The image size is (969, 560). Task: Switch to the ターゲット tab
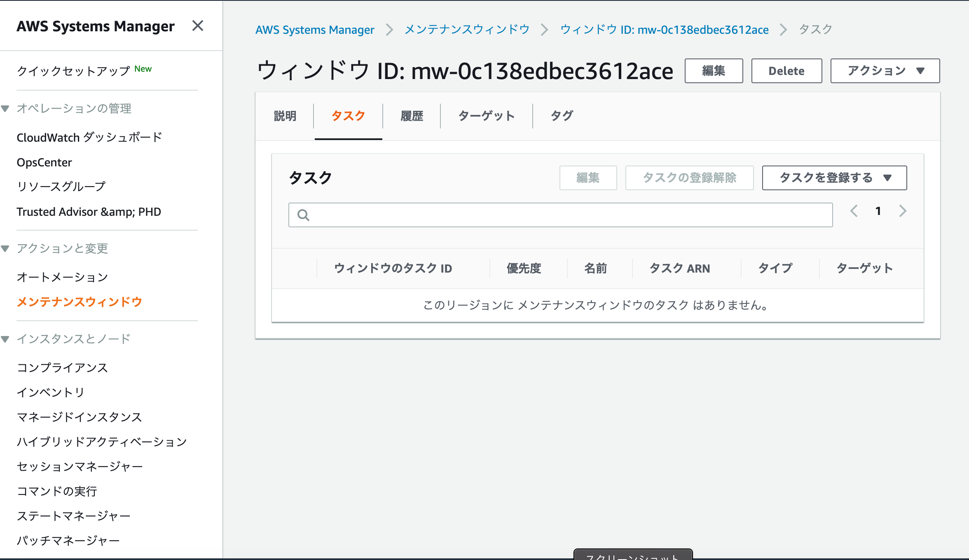point(487,116)
